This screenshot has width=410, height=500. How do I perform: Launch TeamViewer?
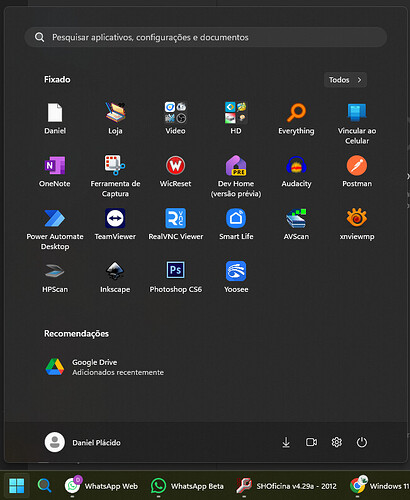click(x=115, y=224)
